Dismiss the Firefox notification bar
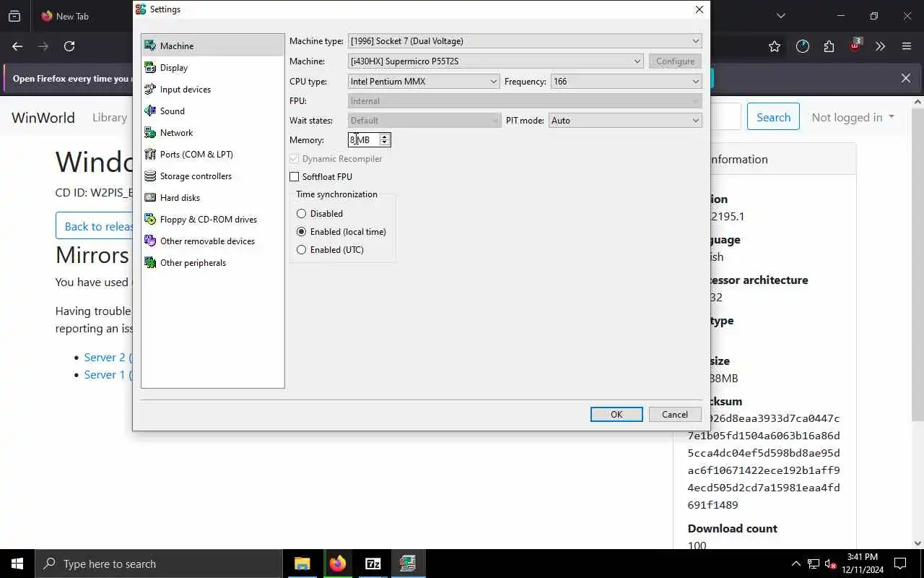Viewport: 924px width, 578px height. [906, 78]
